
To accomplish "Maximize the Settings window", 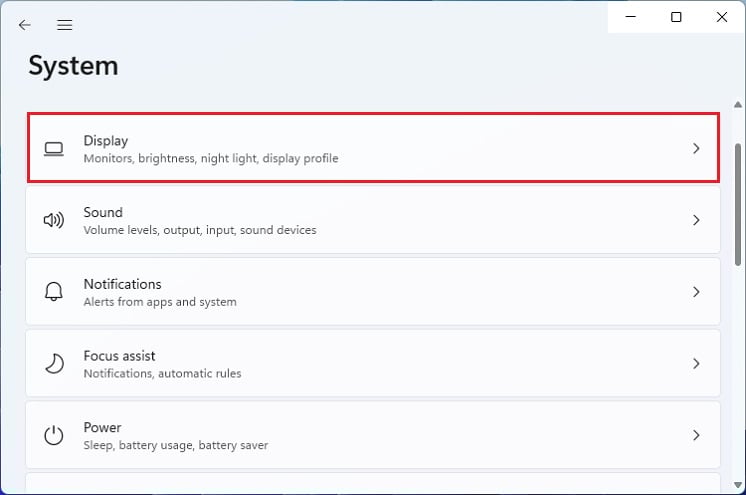I will tap(676, 17).
